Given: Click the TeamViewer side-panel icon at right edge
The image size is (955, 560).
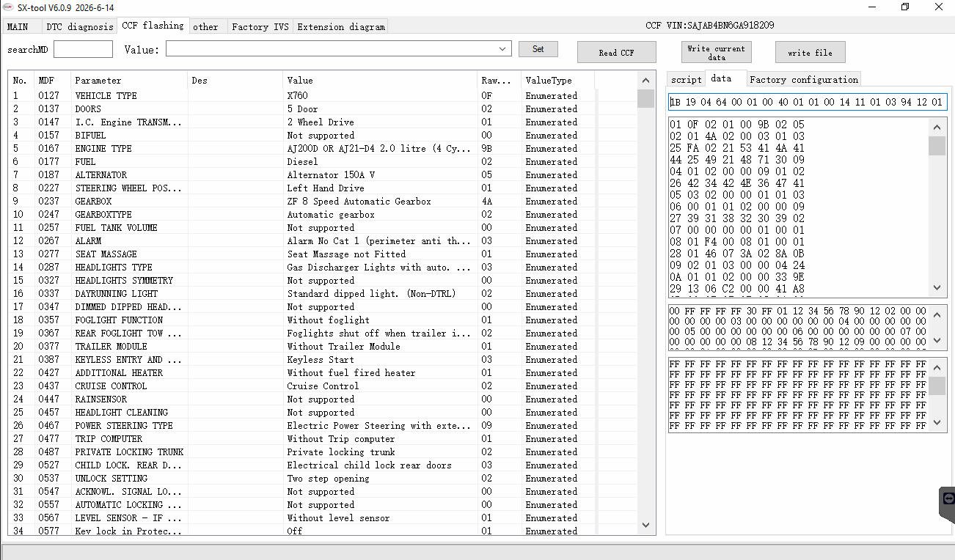Looking at the screenshot, I should coord(948,505).
